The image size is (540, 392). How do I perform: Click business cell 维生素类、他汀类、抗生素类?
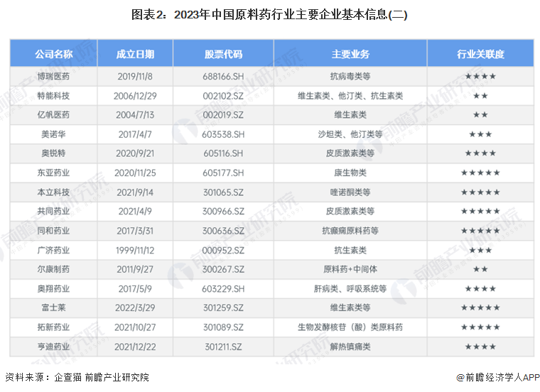click(350, 96)
